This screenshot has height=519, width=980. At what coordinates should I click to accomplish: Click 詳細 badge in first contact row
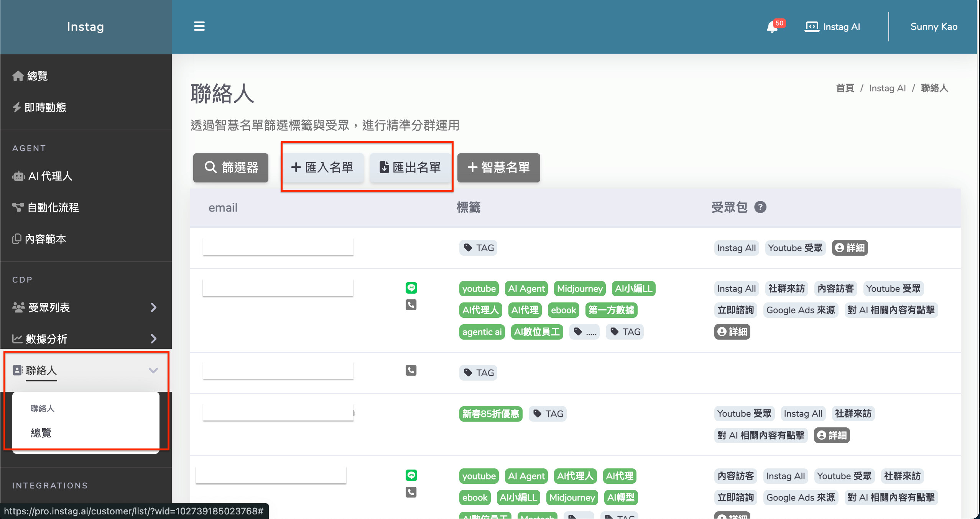pos(850,248)
